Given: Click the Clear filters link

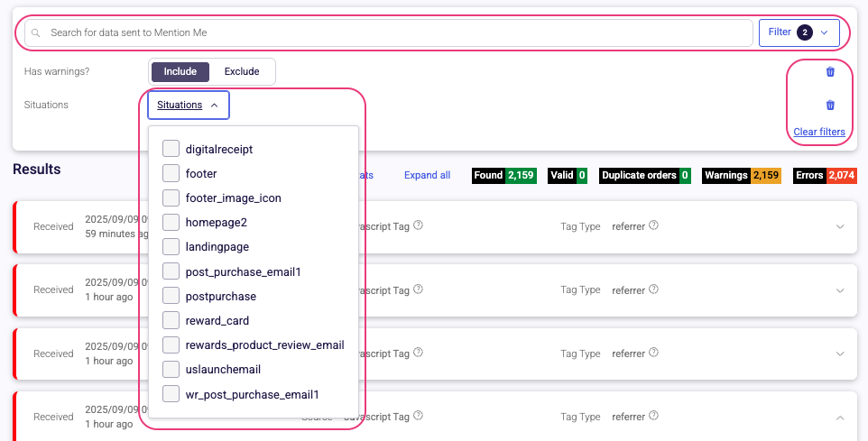Looking at the screenshot, I should click(819, 133).
